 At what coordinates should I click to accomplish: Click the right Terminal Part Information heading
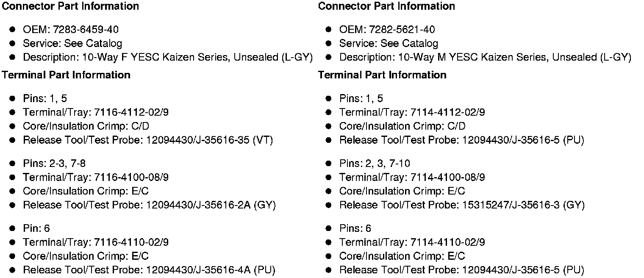[382, 75]
